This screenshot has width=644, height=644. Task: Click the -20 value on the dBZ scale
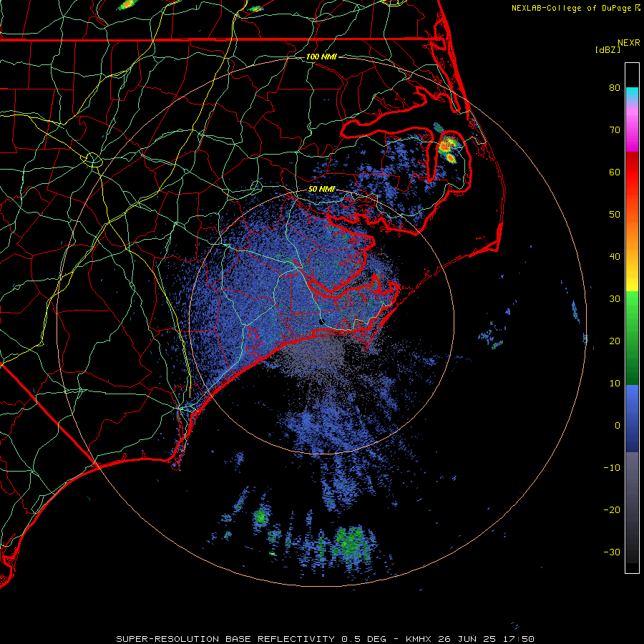pos(612,510)
